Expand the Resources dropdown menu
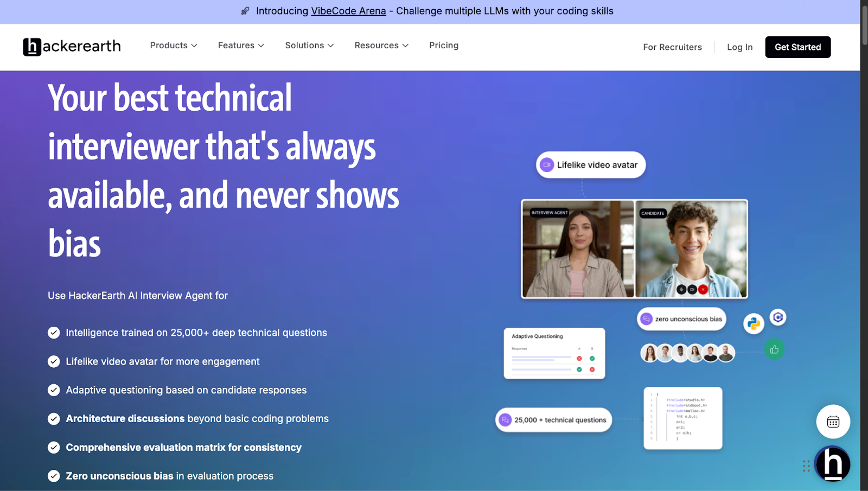The height and width of the screenshot is (491, 868). pos(381,46)
